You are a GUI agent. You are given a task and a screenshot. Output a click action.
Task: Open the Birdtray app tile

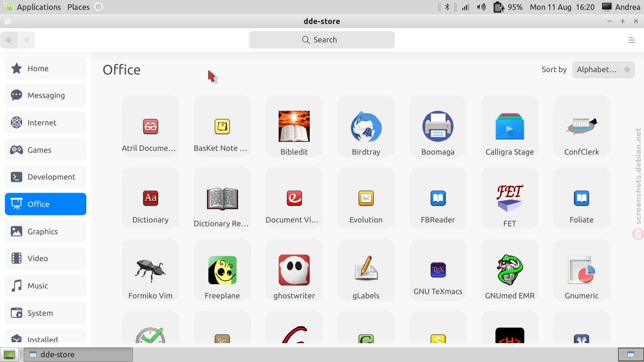pyautogui.click(x=366, y=126)
